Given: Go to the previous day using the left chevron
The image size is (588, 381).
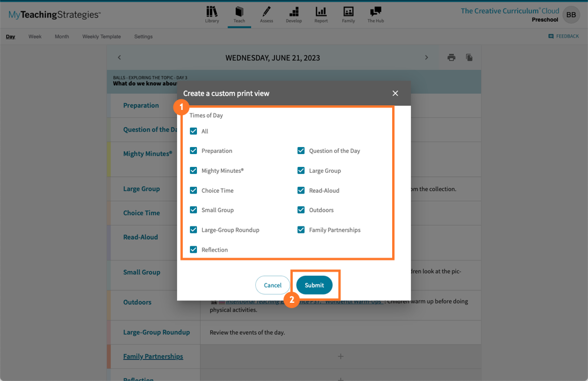Looking at the screenshot, I should click(119, 57).
